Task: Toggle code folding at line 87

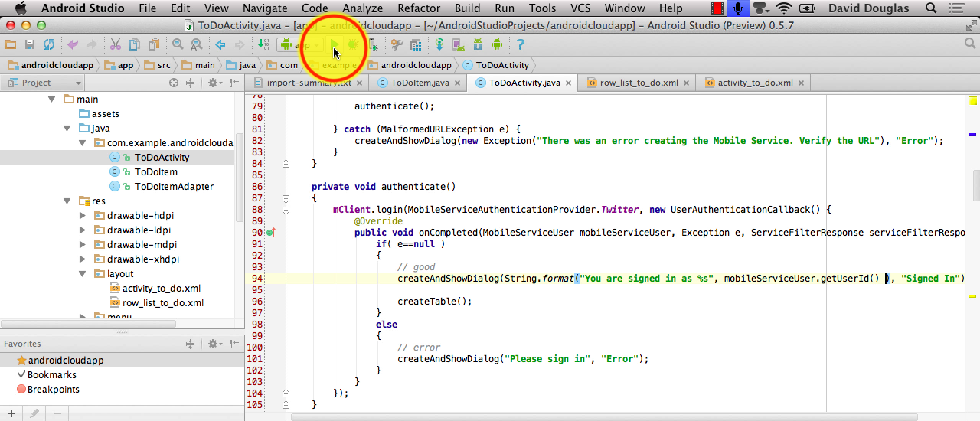Action: tap(286, 197)
